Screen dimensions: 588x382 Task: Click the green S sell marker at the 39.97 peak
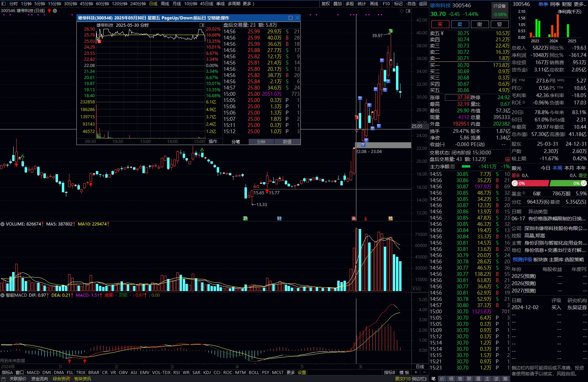click(x=391, y=31)
